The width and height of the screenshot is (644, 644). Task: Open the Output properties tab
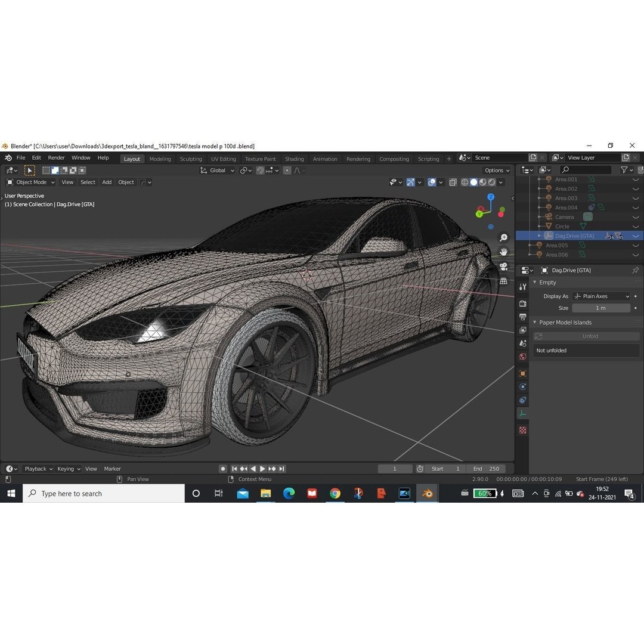522,317
